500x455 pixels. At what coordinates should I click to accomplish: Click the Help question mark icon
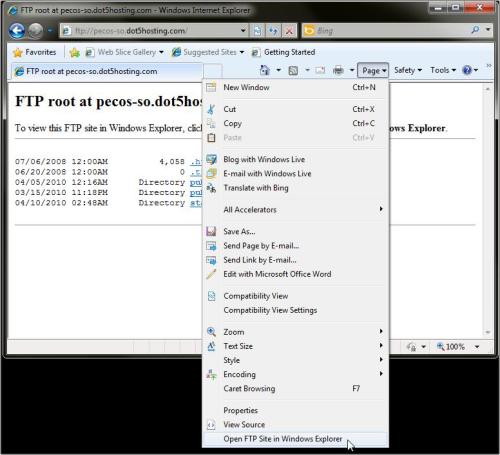point(467,70)
